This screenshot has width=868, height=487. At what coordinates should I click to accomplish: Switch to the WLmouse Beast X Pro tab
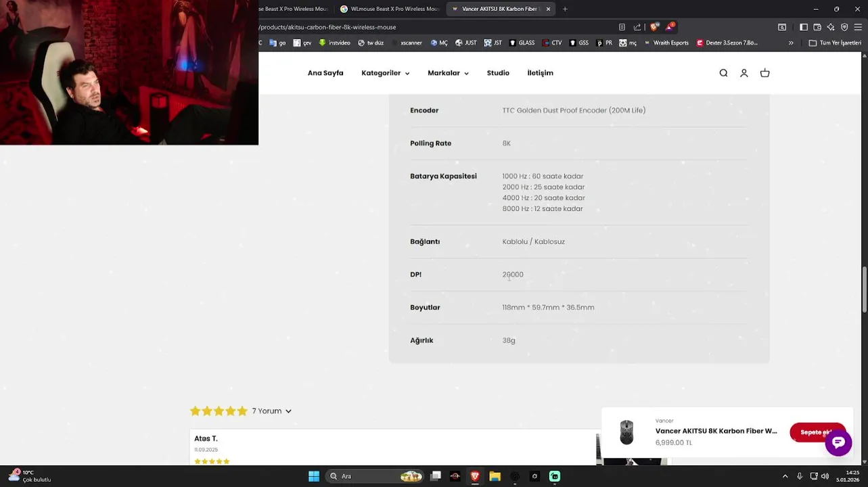coord(388,9)
